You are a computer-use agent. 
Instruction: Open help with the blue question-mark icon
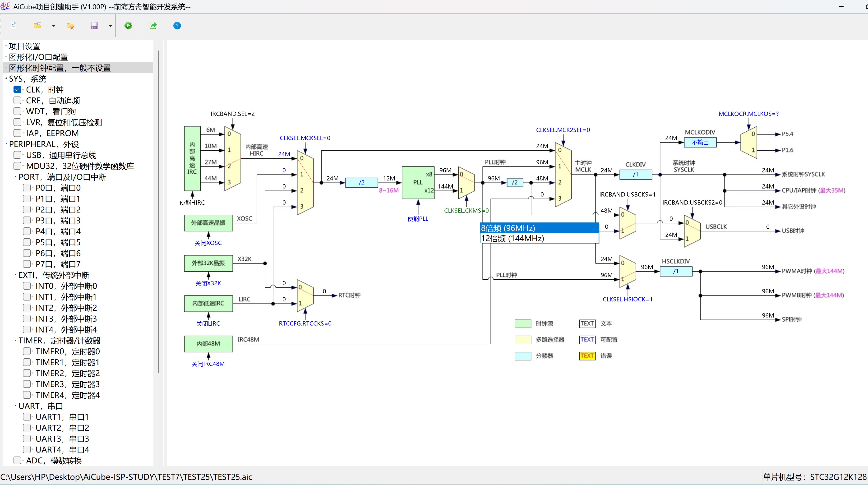pyautogui.click(x=177, y=26)
